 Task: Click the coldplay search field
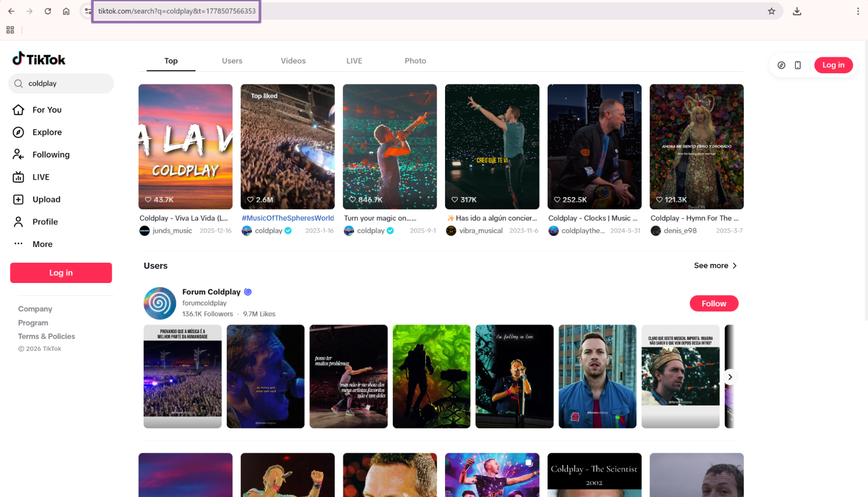[61, 83]
